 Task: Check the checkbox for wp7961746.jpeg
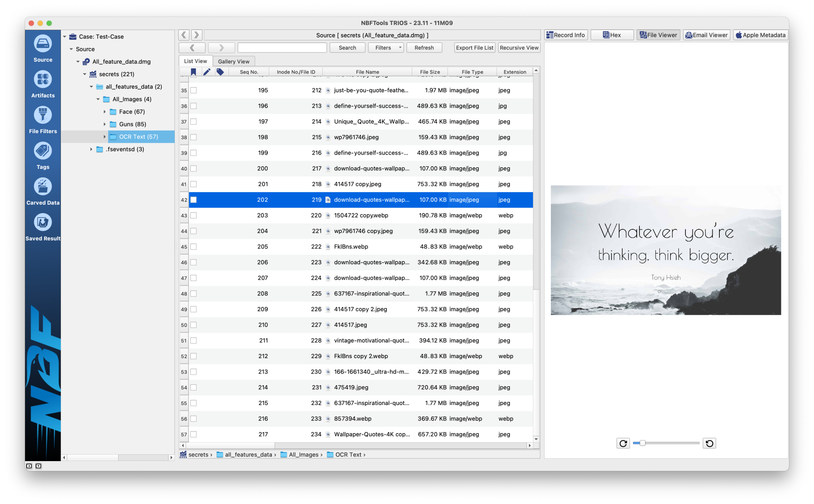point(194,137)
